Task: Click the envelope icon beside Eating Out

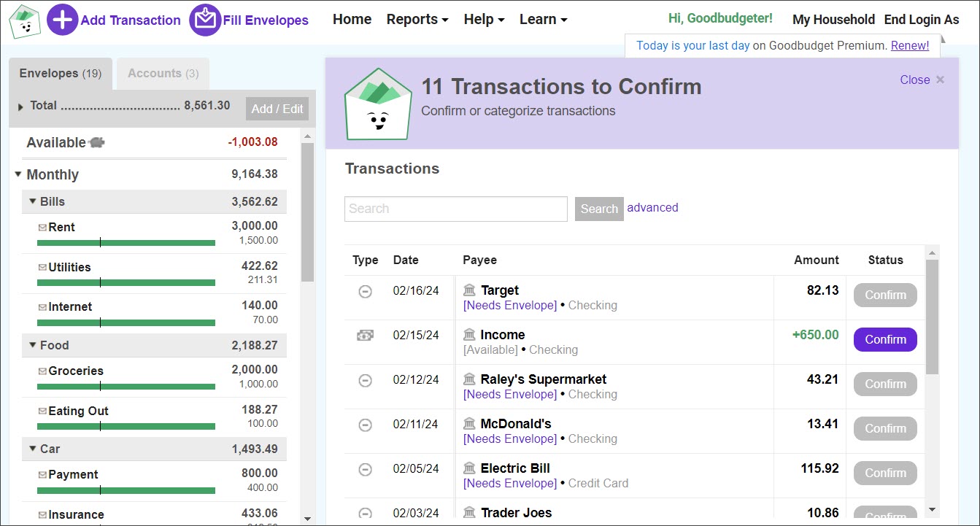Action: click(42, 411)
